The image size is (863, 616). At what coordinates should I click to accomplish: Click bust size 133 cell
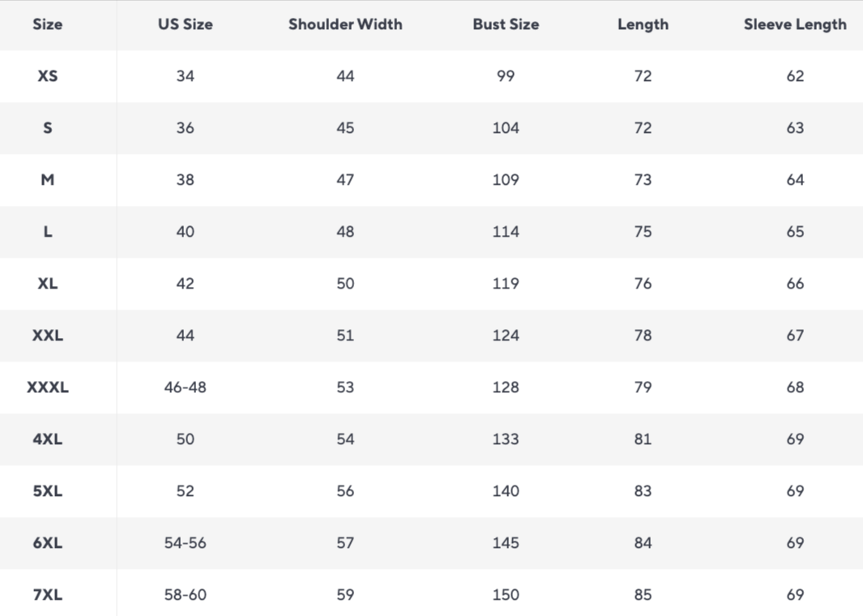coord(506,439)
